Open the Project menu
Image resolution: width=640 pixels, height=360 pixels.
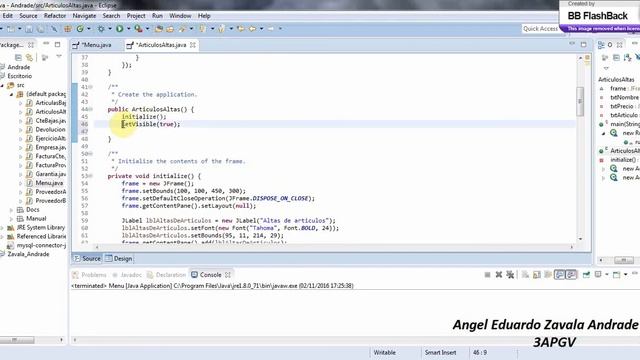pyautogui.click(x=136, y=16)
